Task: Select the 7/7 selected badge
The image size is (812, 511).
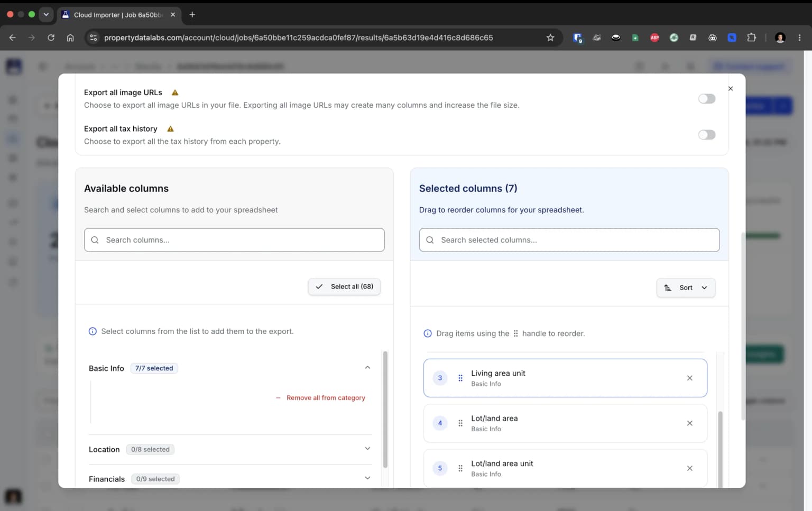Action: 154,368
